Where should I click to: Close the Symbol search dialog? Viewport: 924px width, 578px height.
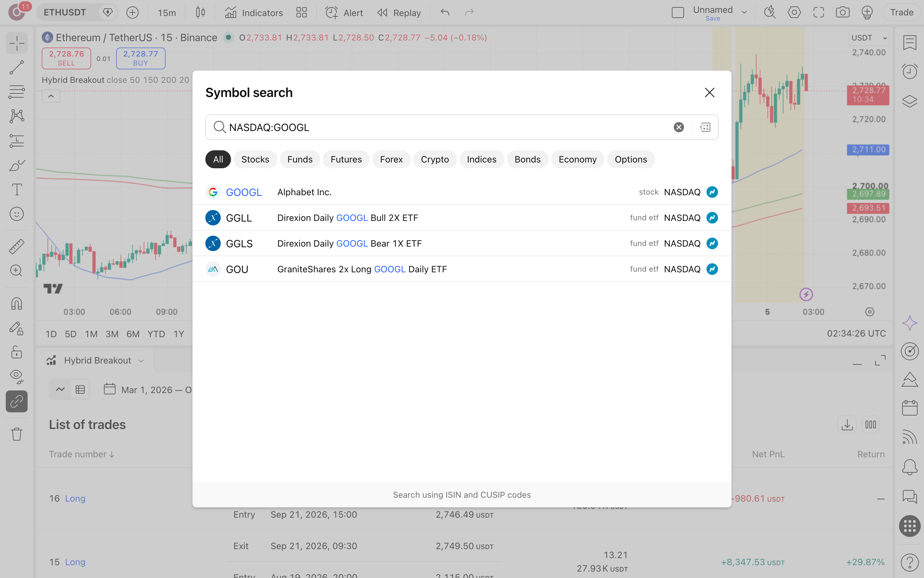pos(709,92)
